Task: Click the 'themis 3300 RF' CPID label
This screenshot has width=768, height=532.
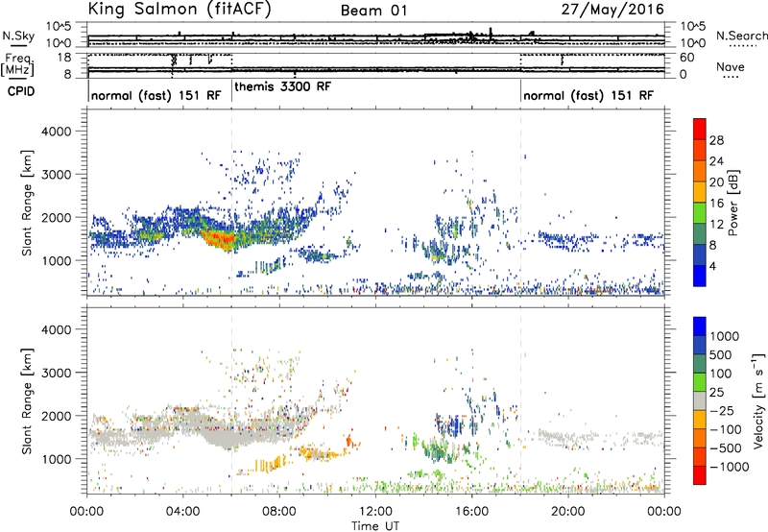Action: click(x=282, y=86)
